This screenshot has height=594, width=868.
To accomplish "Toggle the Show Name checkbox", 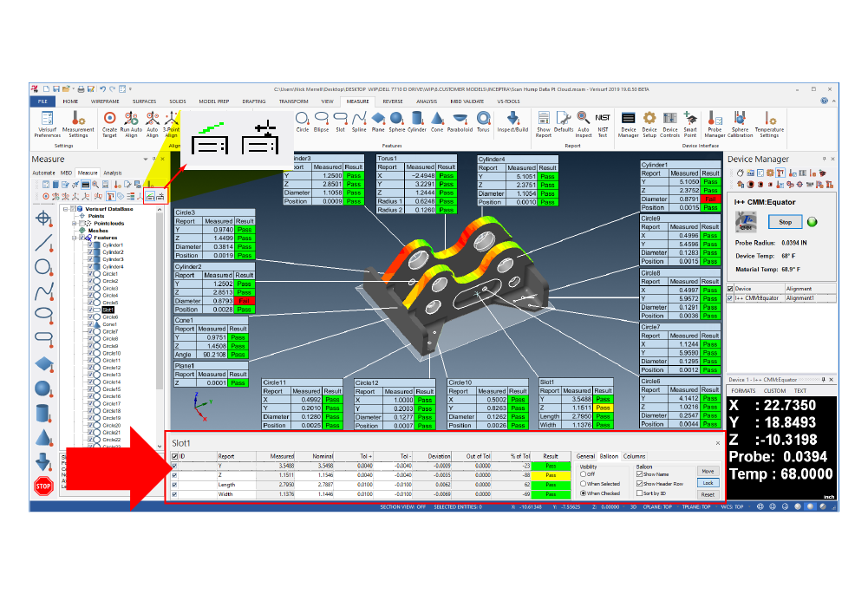I will pyautogui.click(x=639, y=473).
